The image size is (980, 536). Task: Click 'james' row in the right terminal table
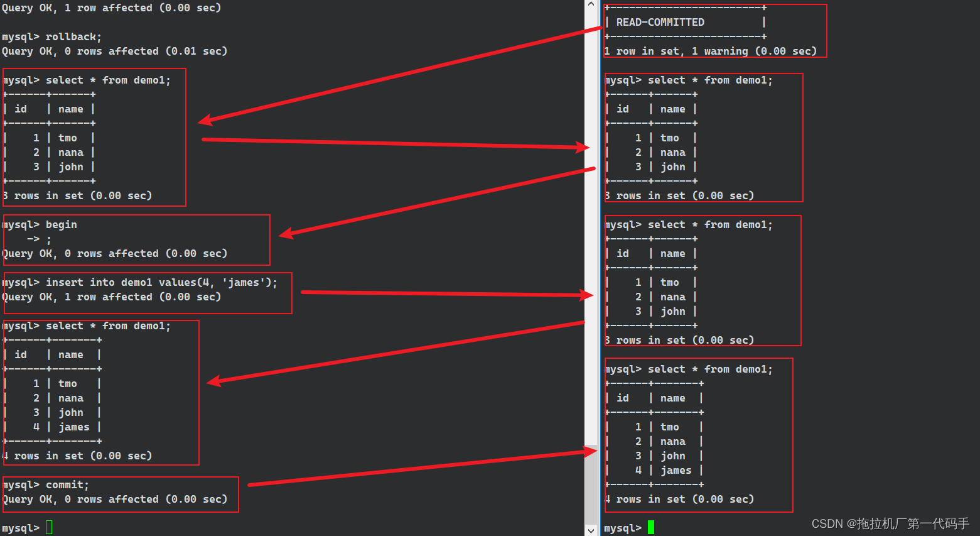point(655,471)
